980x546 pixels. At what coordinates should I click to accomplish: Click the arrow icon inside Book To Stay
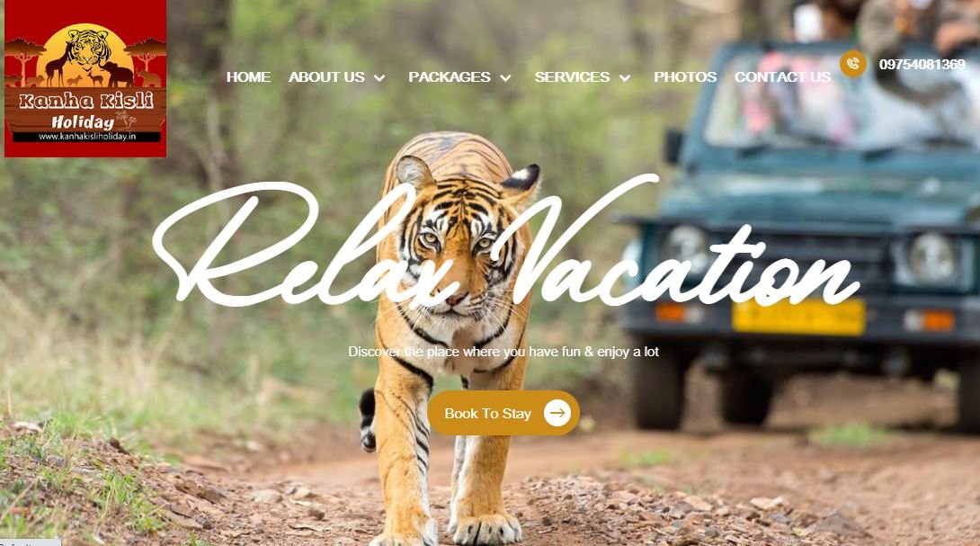(x=557, y=413)
